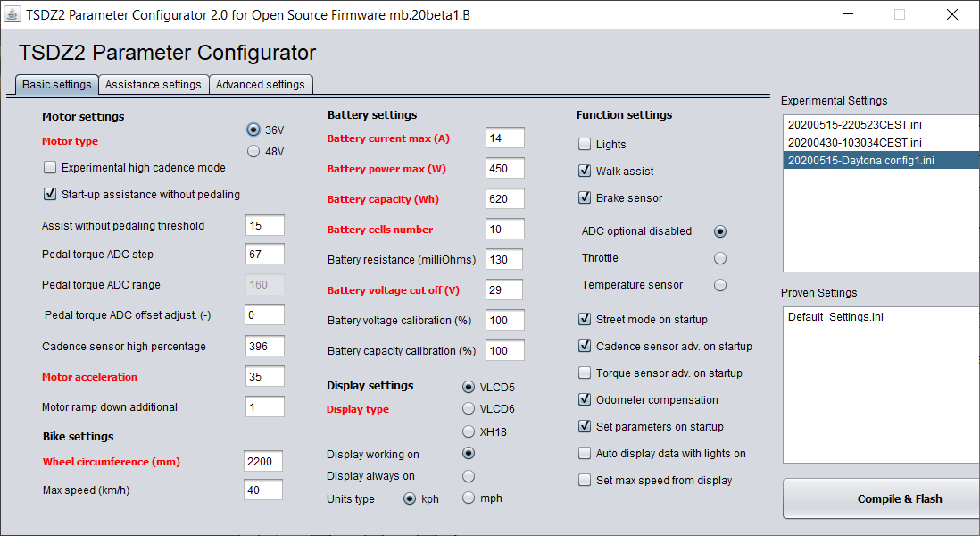Select Temperature sensor radio option
The height and width of the screenshot is (536, 980).
(x=720, y=285)
